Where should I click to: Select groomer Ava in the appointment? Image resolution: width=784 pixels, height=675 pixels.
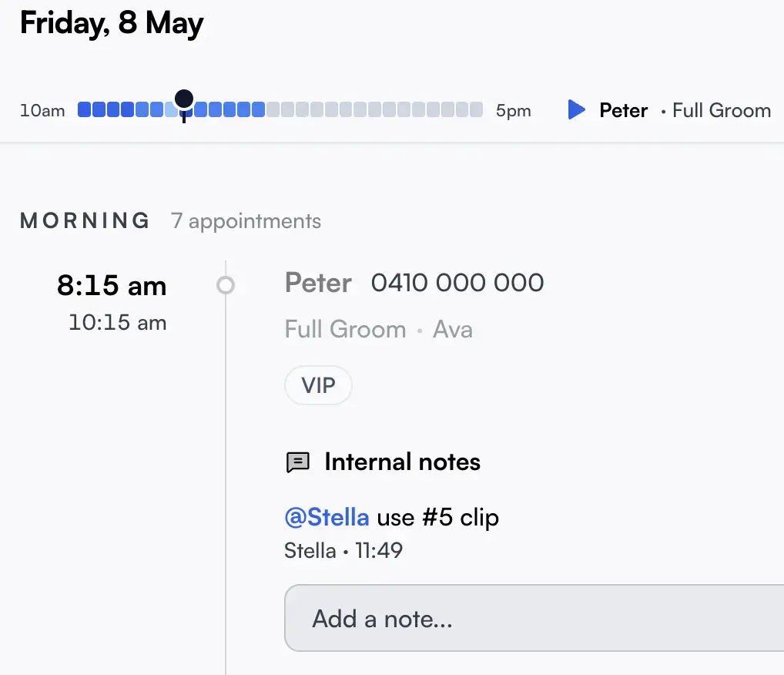pos(453,329)
